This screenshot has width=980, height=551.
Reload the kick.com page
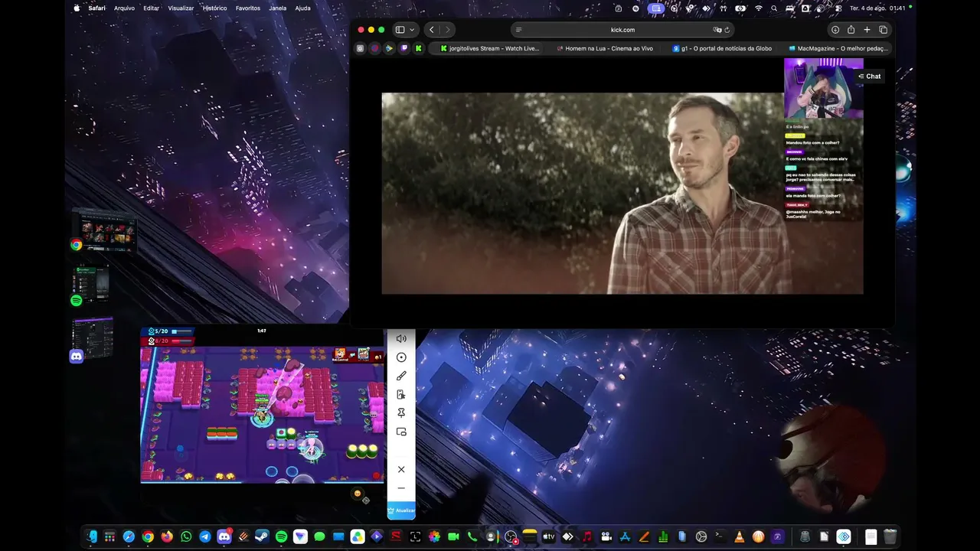pos(727,30)
